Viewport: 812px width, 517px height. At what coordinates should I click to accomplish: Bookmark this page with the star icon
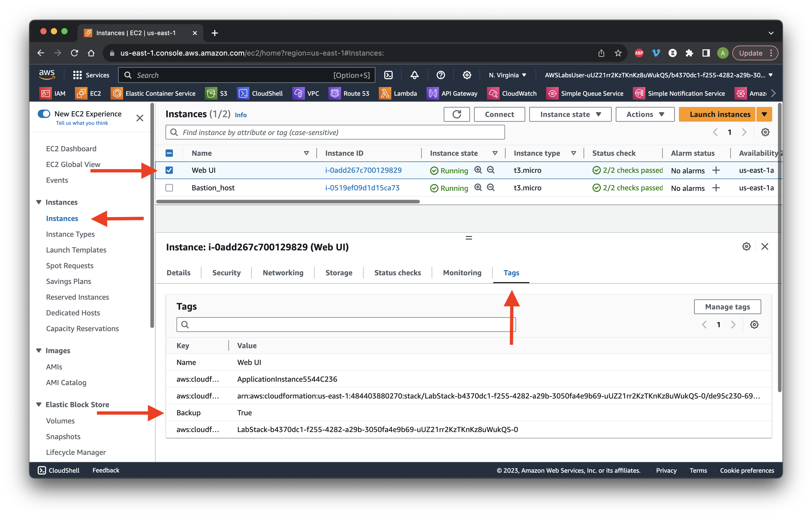coord(618,53)
